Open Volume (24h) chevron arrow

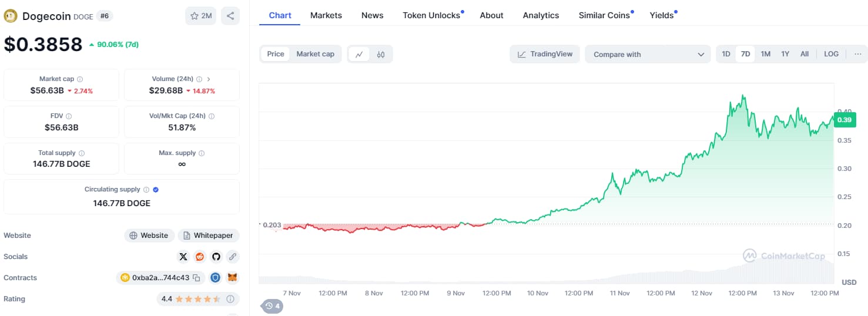coord(209,79)
